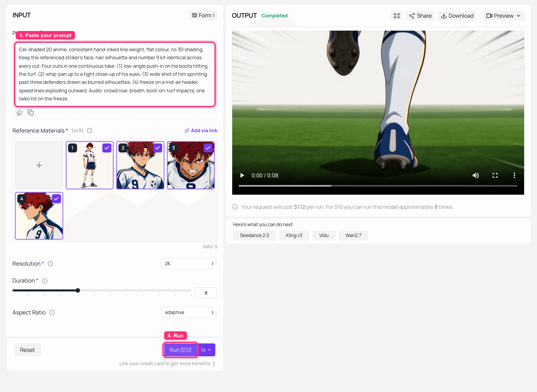Copy the prompt text with copy icon
537x392 pixels.
coord(31,112)
